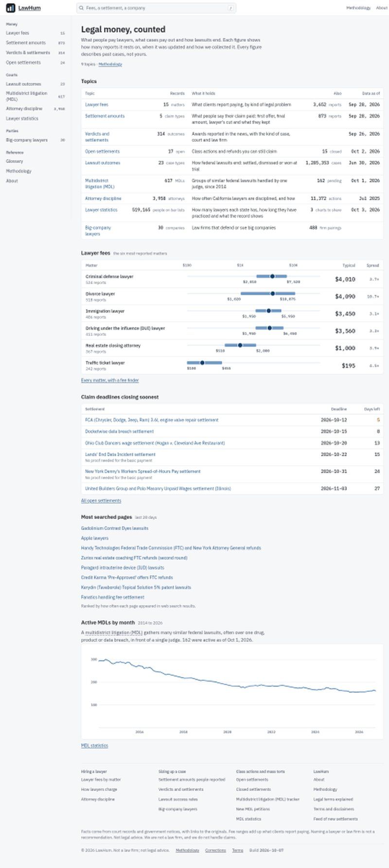The width and height of the screenshot is (389, 868).
Task: Click the Methodology link beside '9 topics'
Action: (x=110, y=64)
